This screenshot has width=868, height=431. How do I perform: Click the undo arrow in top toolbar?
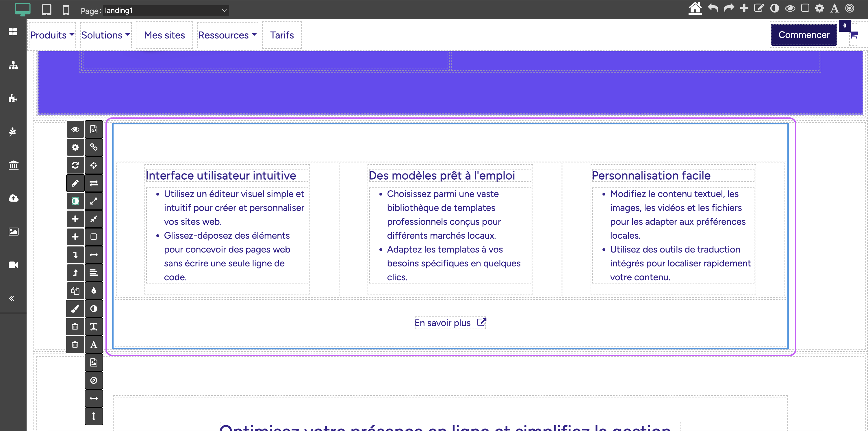(x=713, y=8)
